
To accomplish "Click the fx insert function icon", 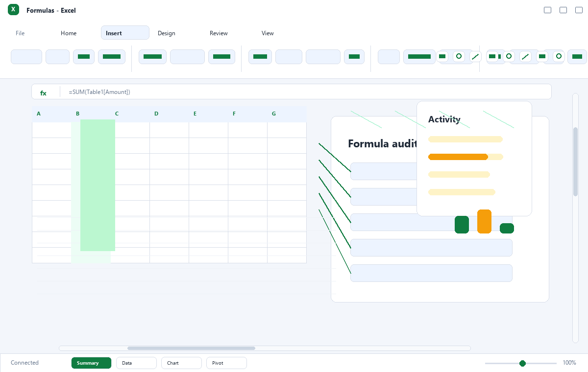I will click(43, 92).
